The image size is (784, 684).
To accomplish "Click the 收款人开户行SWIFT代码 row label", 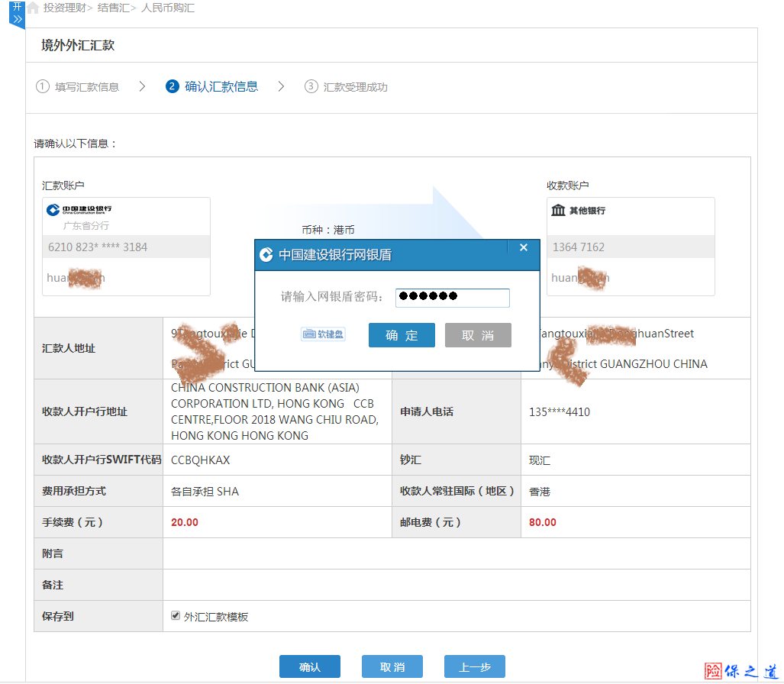I will [x=102, y=460].
